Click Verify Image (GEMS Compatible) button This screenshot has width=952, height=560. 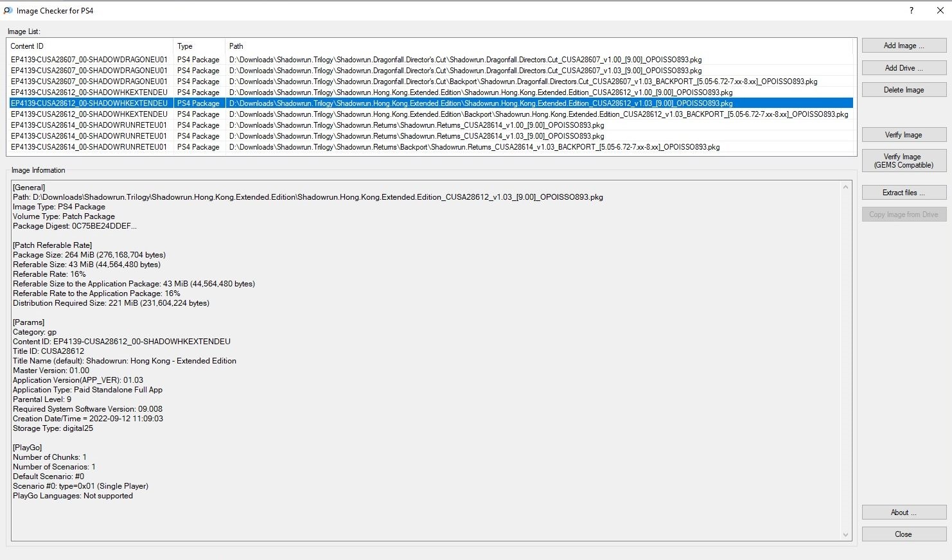904,161
